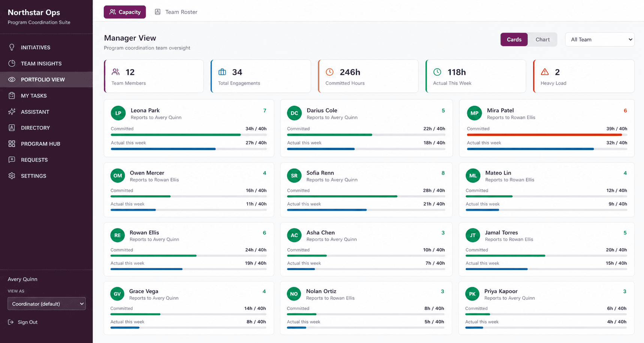
Task: Click Jamal Torres's JT avatar
Action: tap(473, 235)
